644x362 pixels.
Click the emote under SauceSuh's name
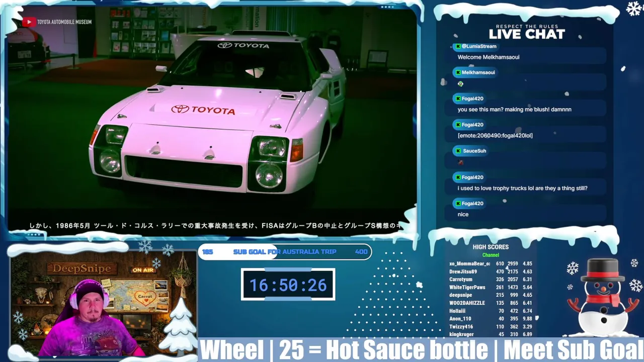(460, 162)
